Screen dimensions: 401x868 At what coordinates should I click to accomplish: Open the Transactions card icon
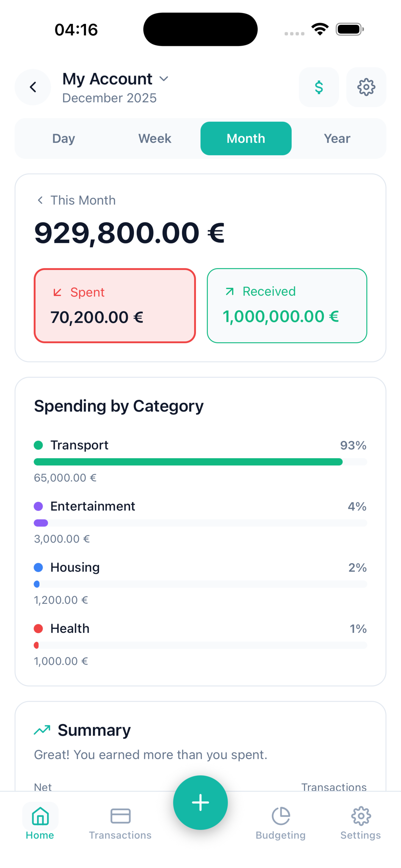click(120, 816)
